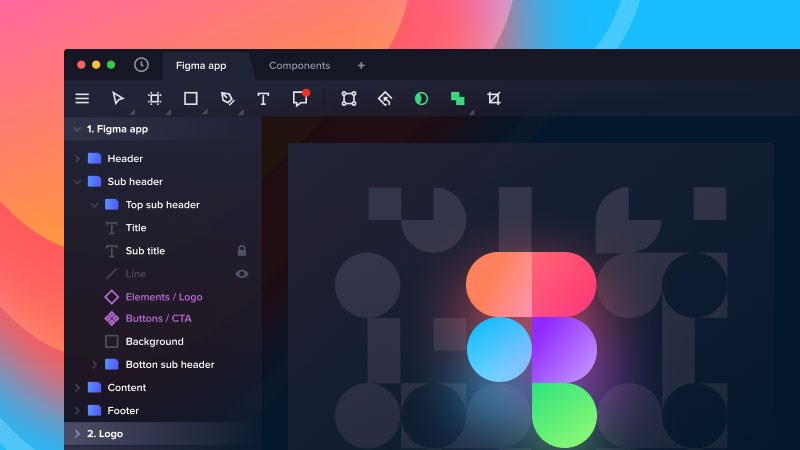Viewport: 800px width, 450px height.
Task: Expand the Header folder chevron
Action: point(77,159)
